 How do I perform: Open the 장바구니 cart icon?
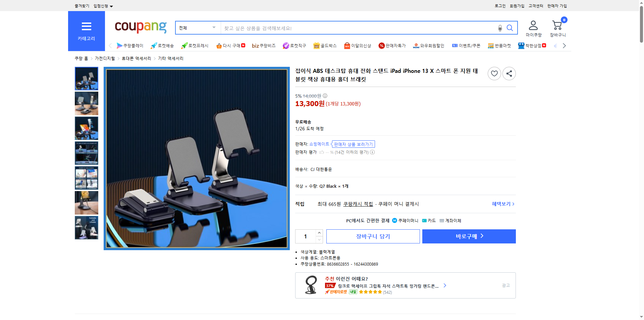click(x=557, y=24)
